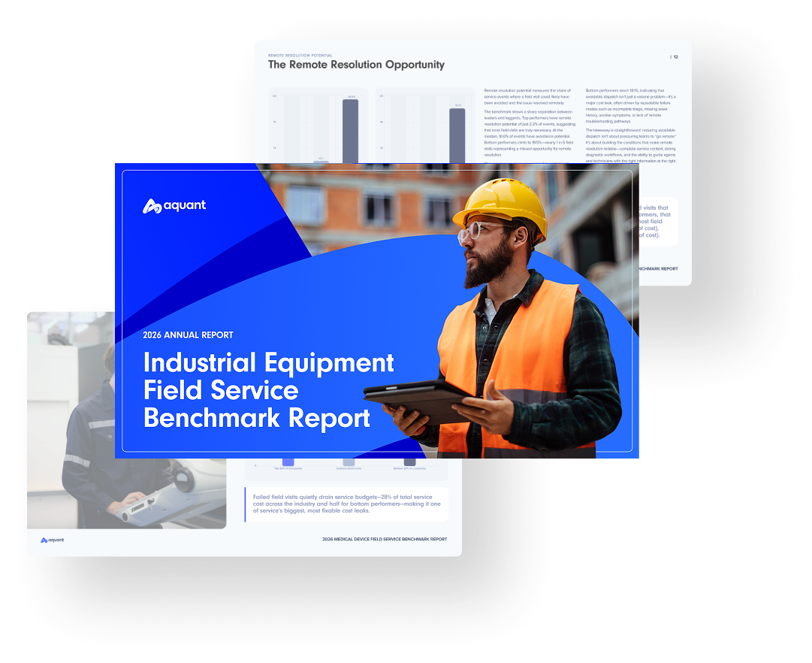The width and height of the screenshot is (812, 663).
Task: Click the 'REMOTE RESOLUTION POTENTIAL' section label
Action: point(299,54)
